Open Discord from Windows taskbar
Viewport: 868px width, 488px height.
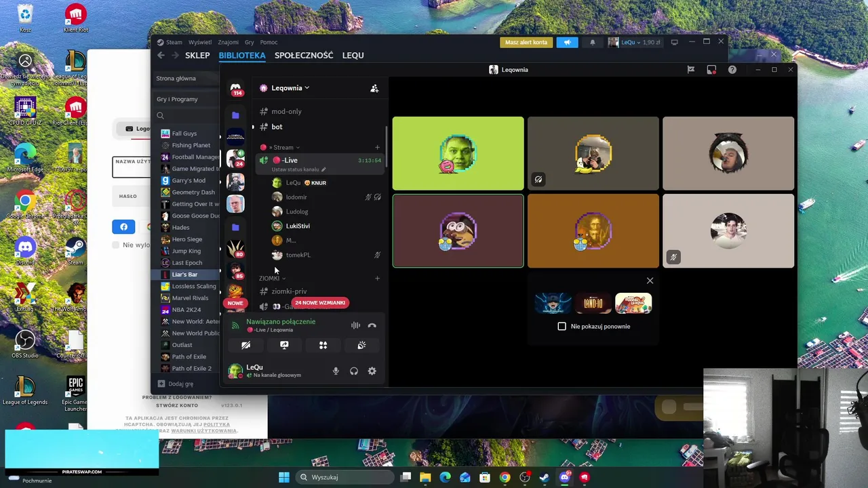click(x=564, y=477)
